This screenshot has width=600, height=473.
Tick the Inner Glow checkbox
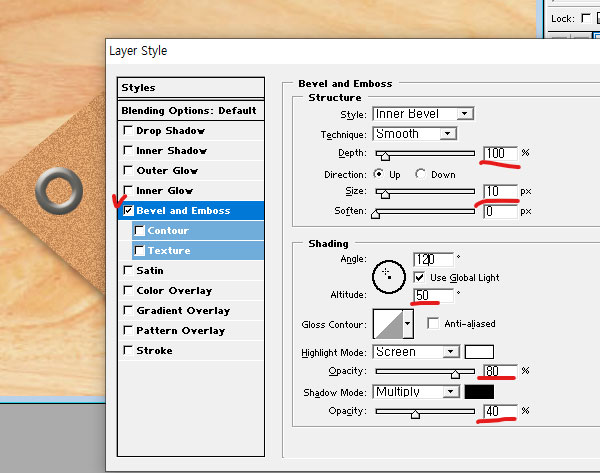128,190
